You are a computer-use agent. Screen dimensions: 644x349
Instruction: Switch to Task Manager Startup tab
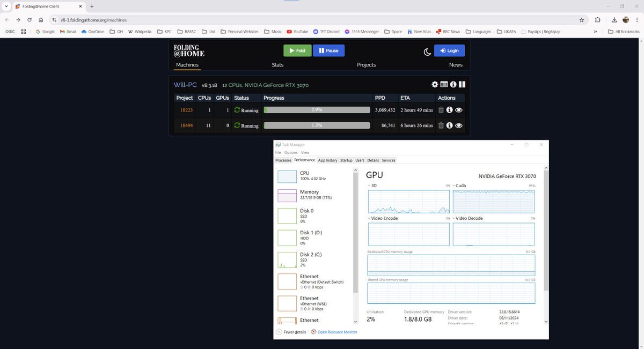tap(346, 160)
